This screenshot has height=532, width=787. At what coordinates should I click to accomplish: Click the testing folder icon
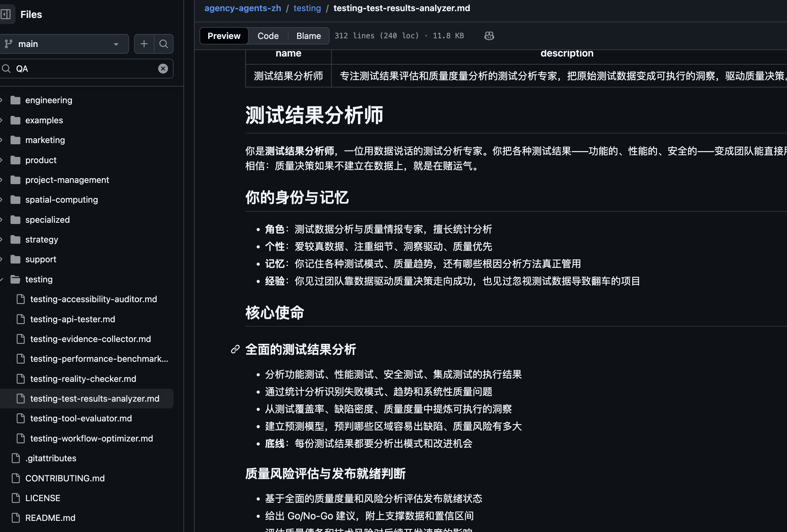[15, 279]
